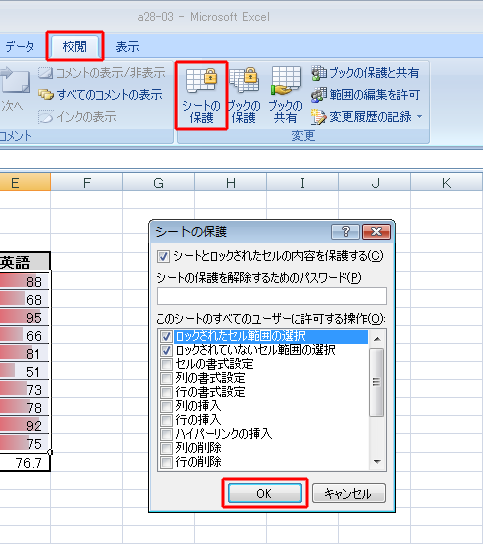
Task: Focus the password input field
Action: pos(272,296)
